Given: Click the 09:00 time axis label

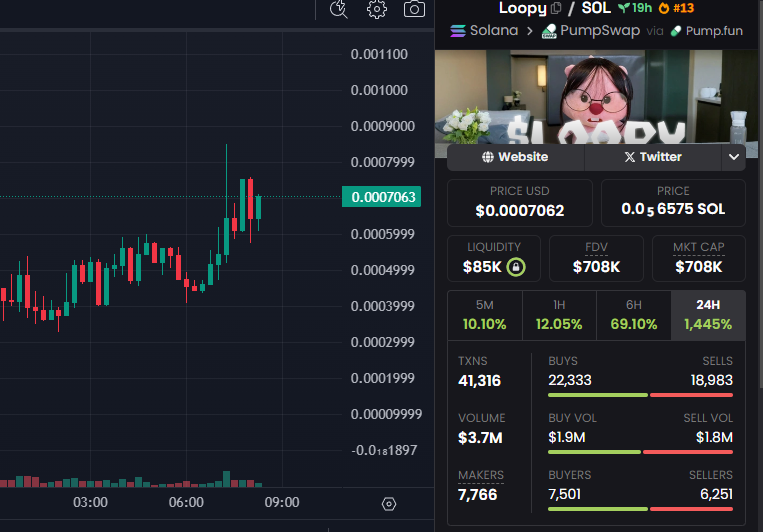Looking at the screenshot, I should tap(282, 502).
